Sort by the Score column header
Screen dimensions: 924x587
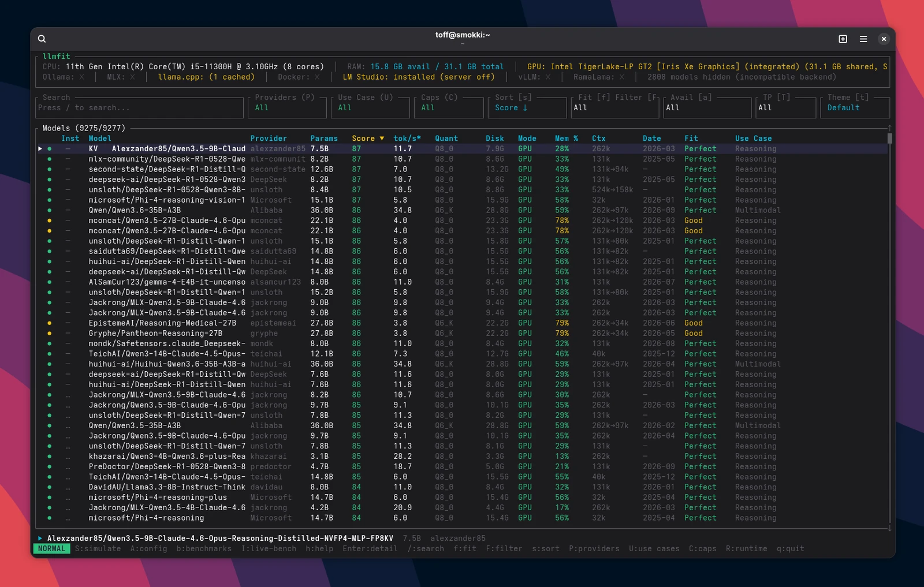368,139
